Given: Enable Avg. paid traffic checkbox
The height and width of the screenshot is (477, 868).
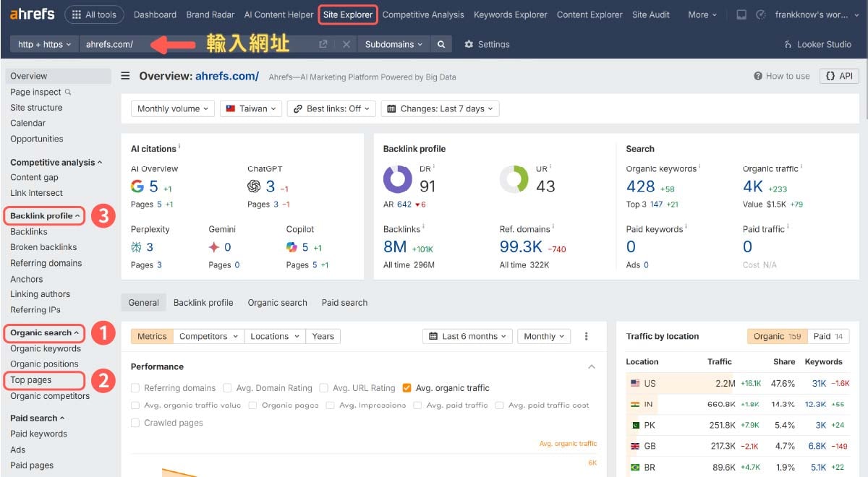Looking at the screenshot, I should (x=417, y=405).
